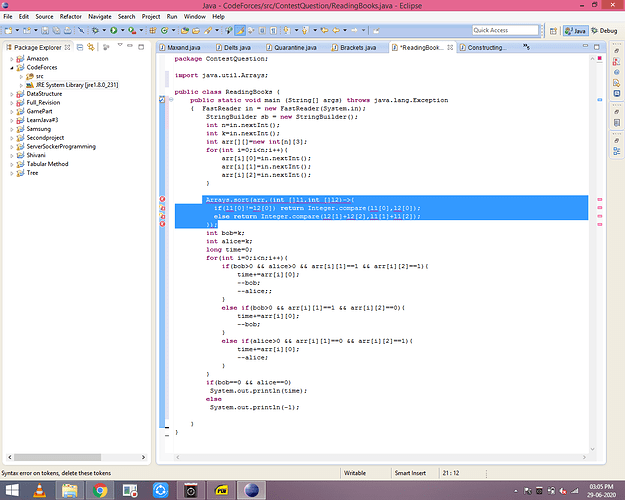The height and width of the screenshot is (500, 625).
Task: Expand the src folder
Action: [x=21, y=76]
